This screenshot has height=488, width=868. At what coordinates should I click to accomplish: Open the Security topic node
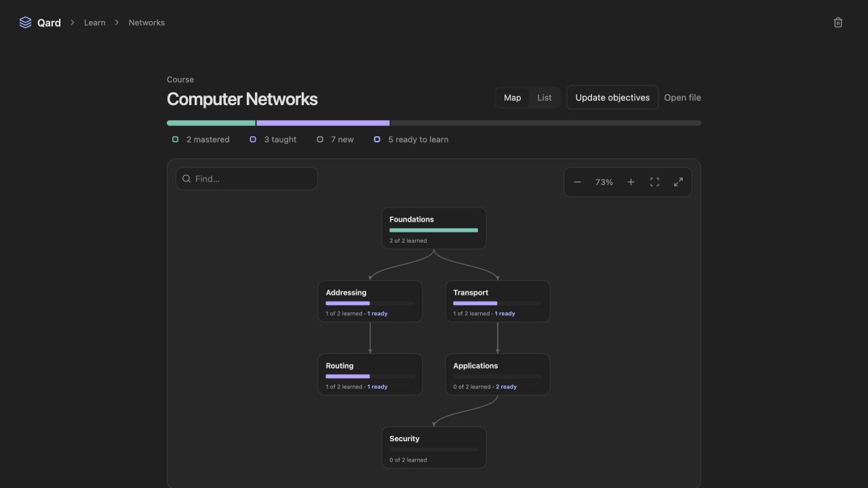coord(434,447)
